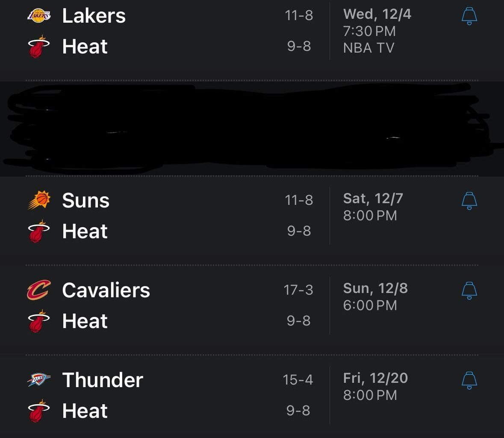Tap the Thunder team name
This screenshot has height=438, width=504.
pyautogui.click(x=103, y=380)
